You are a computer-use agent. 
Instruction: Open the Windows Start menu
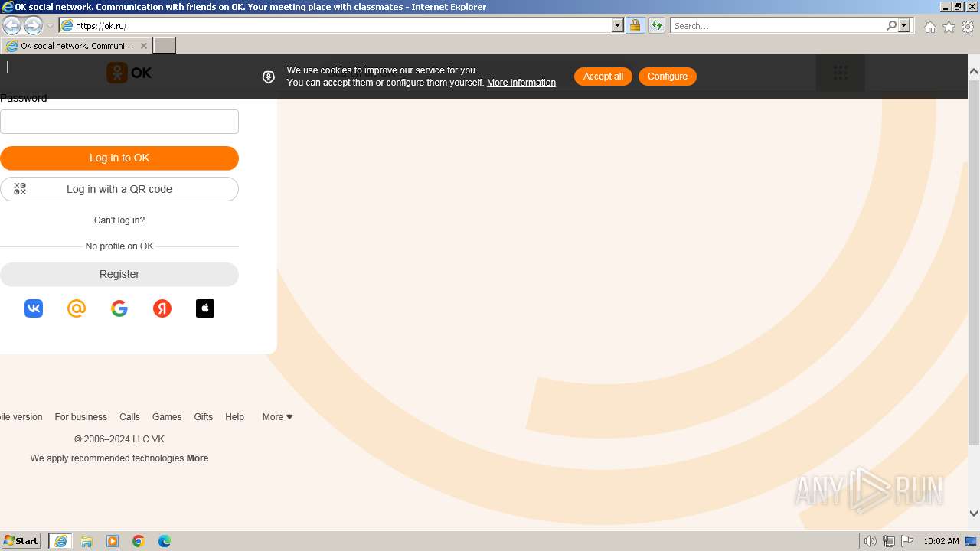coord(21,541)
